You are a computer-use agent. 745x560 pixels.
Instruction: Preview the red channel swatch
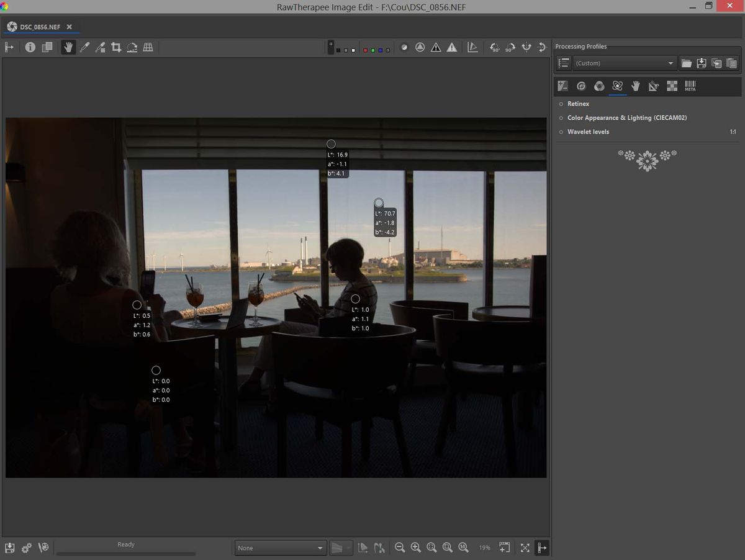(366, 50)
